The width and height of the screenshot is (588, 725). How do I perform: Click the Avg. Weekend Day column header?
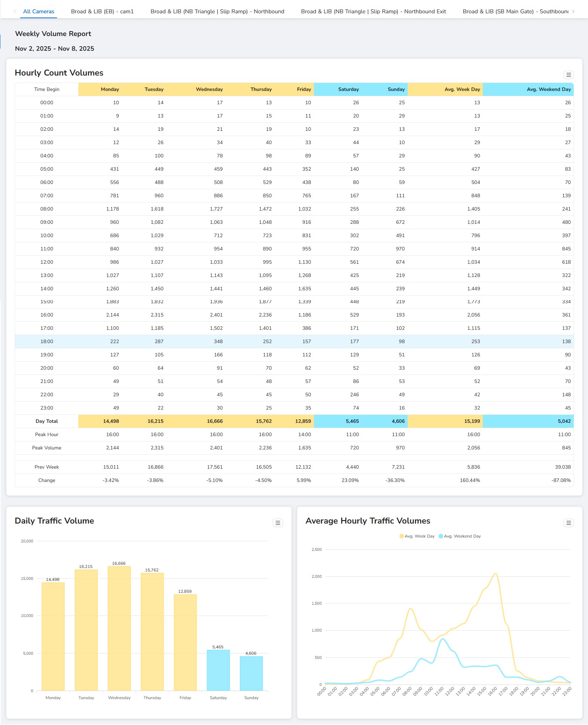[548, 89]
